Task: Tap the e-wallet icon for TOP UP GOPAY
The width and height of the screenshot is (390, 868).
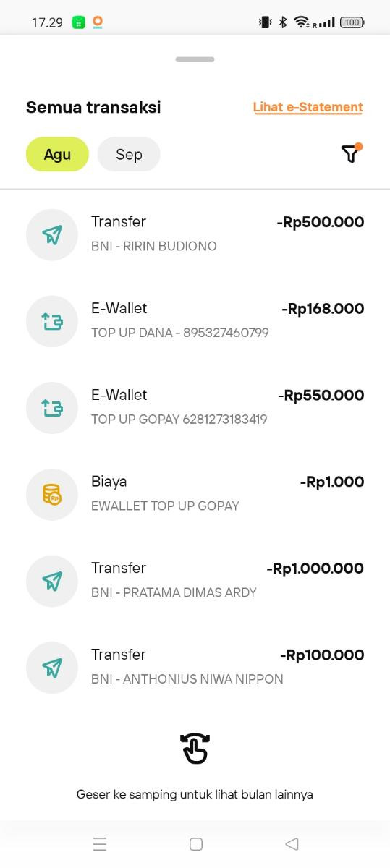Action: (x=52, y=409)
